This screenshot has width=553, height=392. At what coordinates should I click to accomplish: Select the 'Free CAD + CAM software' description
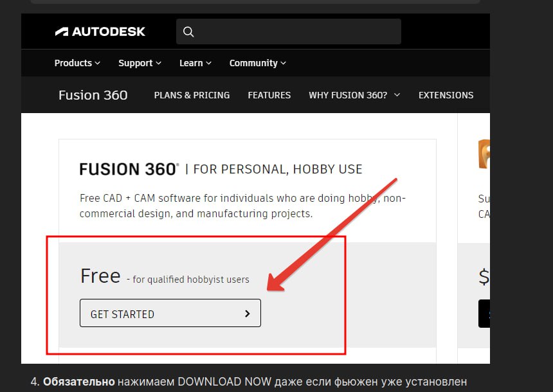tap(242, 206)
